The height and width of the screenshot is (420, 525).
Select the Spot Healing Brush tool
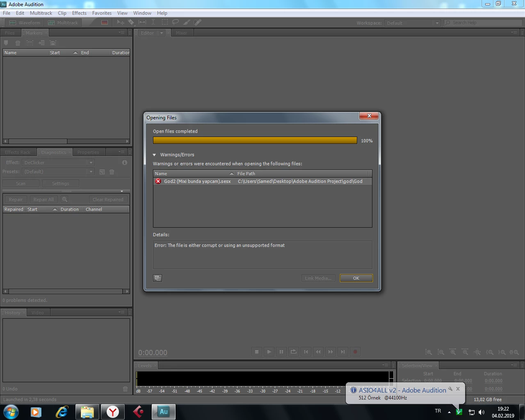(x=198, y=22)
